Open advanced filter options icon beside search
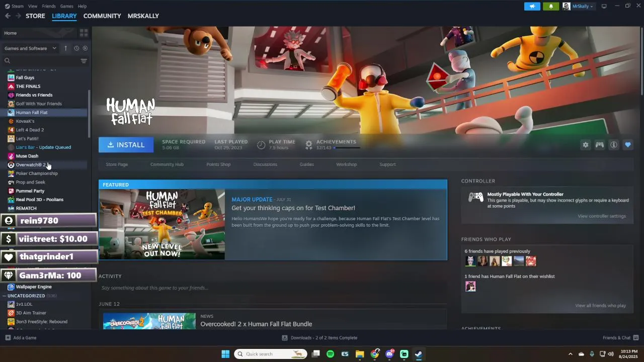 click(84, 61)
